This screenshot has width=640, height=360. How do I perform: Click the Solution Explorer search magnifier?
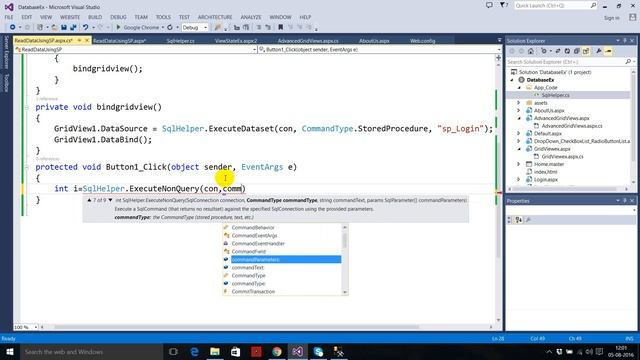point(628,62)
